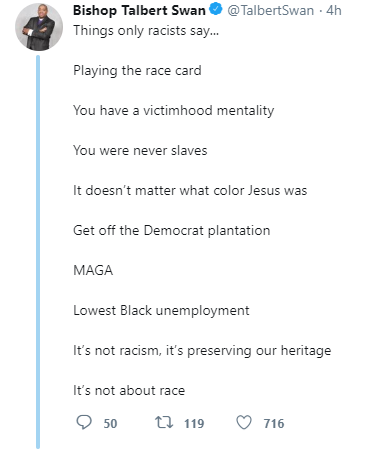This screenshot has width=387, height=449.
Task: Click the "Things only racists say..." line
Action: [x=146, y=31]
